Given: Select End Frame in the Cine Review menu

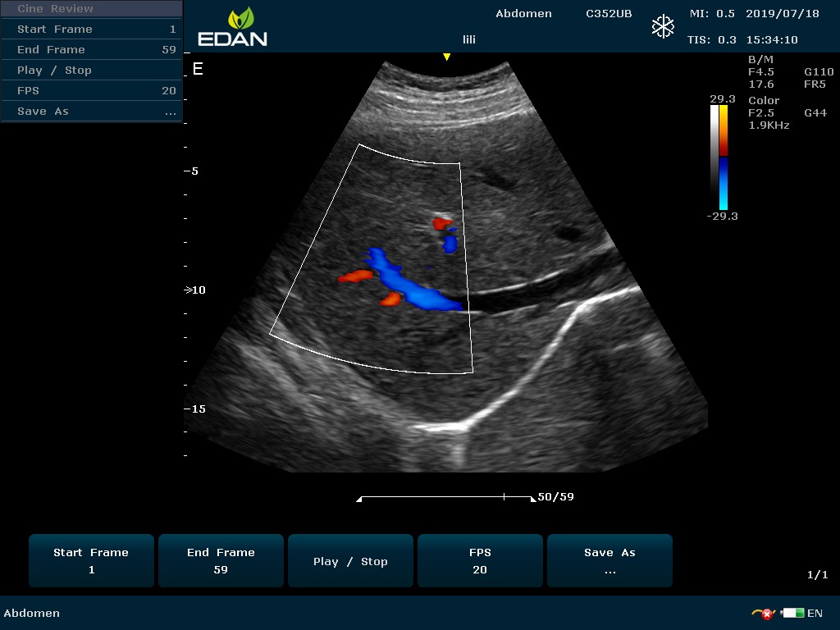Looking at the screenshot, I should click(91, 49).
